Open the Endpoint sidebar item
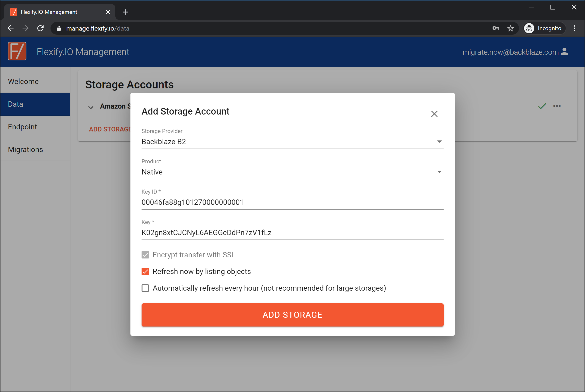The height and width of the screenshot is (392, 585). click(x=35, y=127)
